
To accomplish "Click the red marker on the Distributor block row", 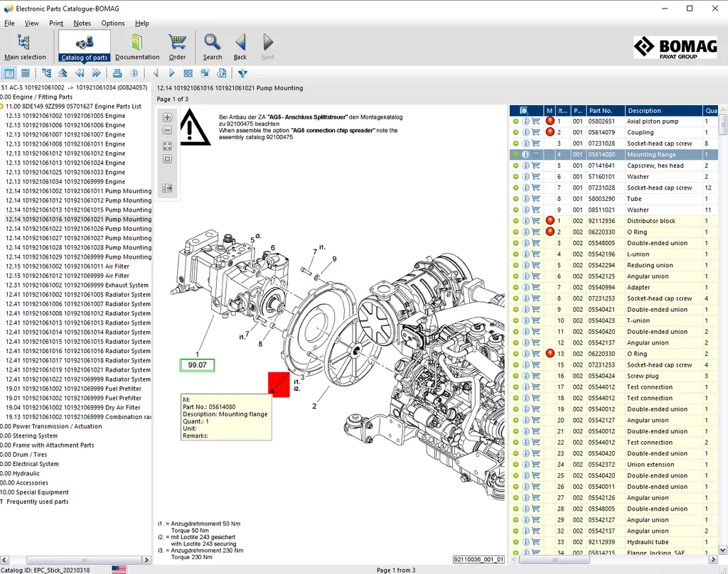I will coord(550,221).
